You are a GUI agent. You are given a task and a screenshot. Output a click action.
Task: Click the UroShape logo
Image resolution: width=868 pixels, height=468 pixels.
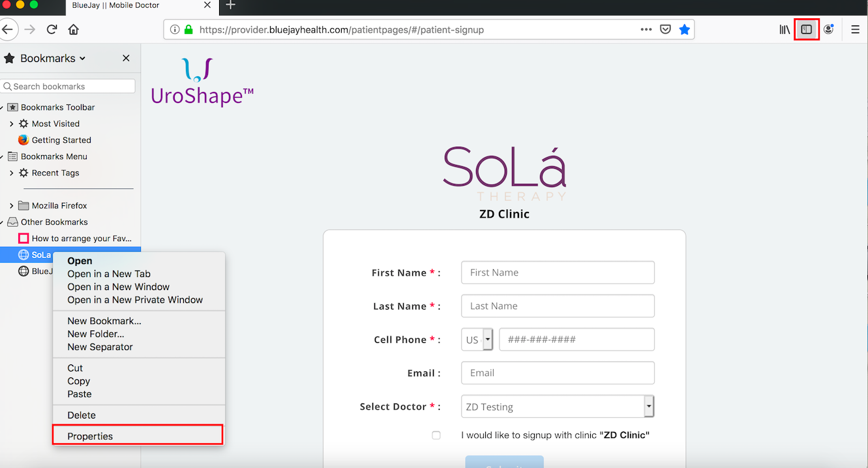pos(202,82)
